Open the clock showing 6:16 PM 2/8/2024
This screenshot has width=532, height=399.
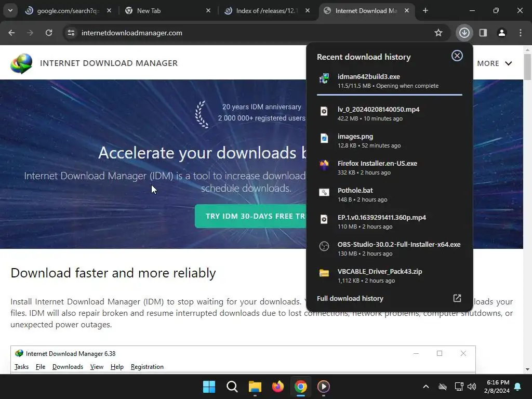[497, 387]
